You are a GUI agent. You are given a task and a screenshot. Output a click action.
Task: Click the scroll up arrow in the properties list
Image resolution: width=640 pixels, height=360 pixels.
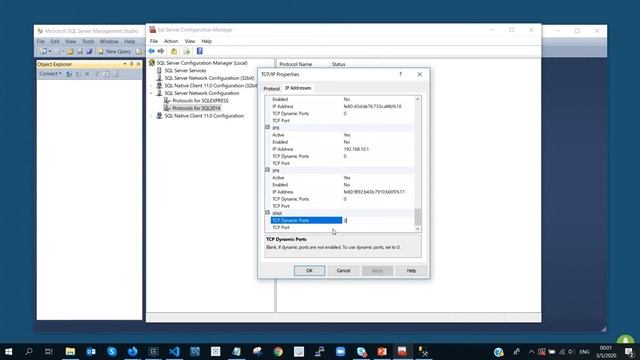click(418, 99)
